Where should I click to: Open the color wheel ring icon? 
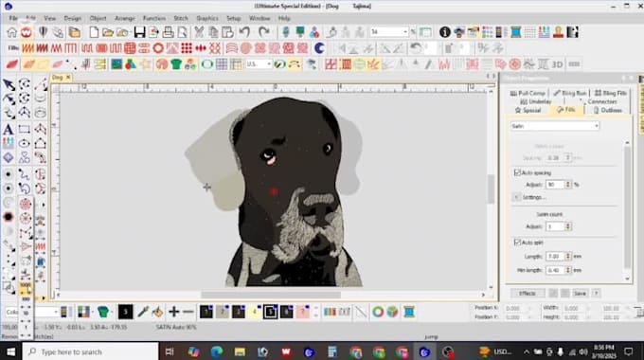(378, 312)
